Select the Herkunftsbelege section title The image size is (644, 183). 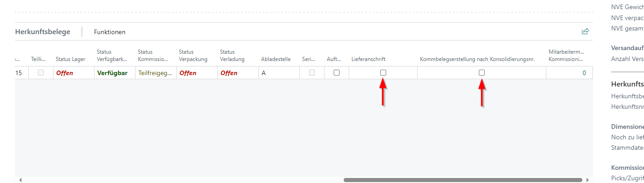(x=43, y=32)
